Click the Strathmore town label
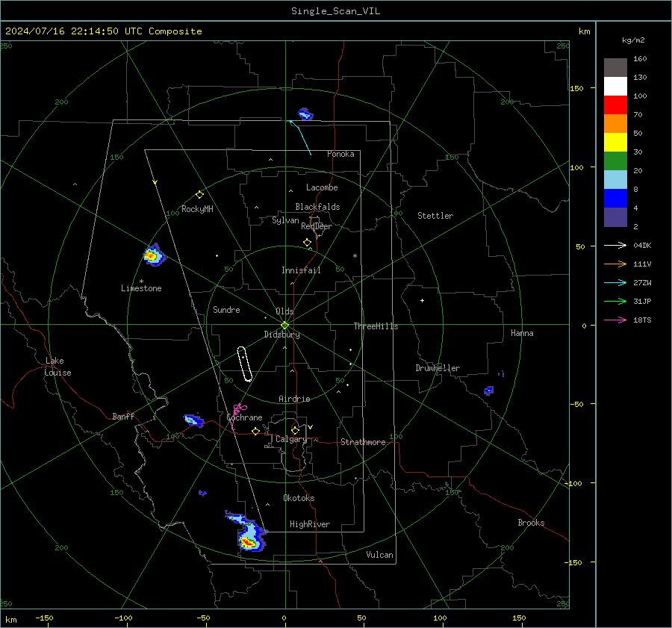This screenshot has width=672, height=628. [x=363, y=442]
